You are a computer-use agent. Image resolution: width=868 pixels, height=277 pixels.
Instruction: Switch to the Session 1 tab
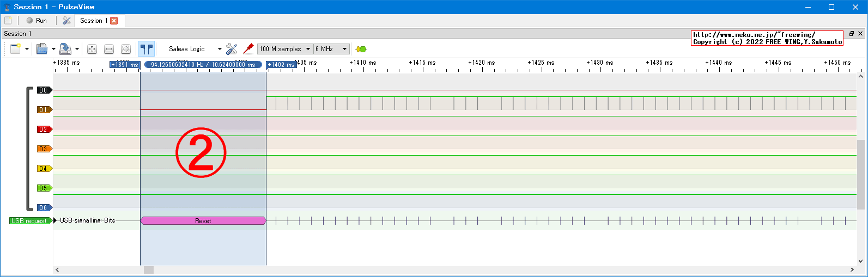click(x=93, y=21)
